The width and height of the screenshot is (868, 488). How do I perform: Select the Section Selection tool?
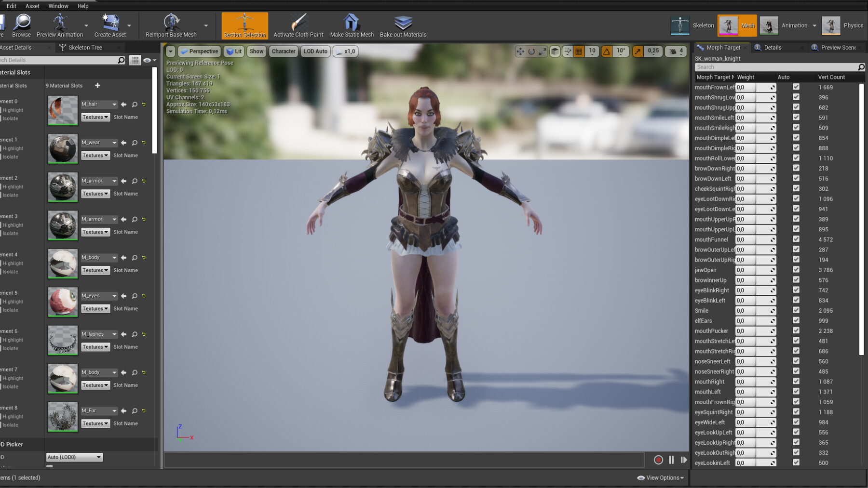click(x=244, y=25)
